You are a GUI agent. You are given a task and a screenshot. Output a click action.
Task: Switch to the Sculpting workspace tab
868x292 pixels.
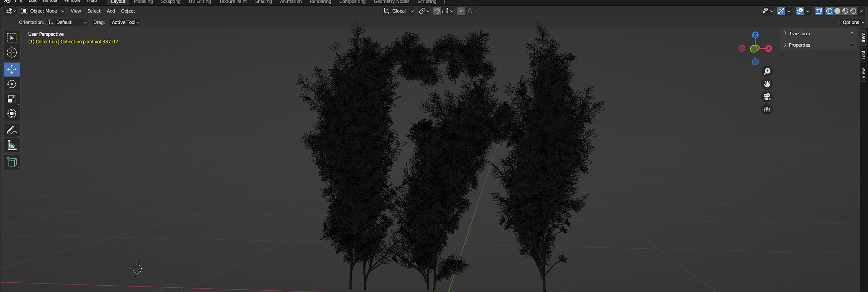(171, 2)
